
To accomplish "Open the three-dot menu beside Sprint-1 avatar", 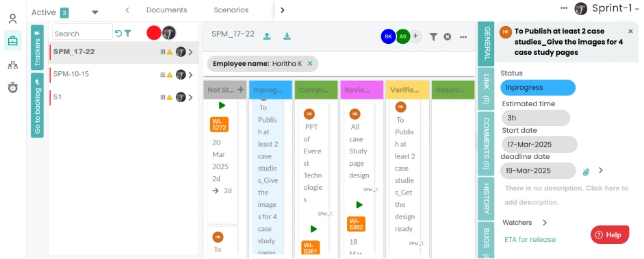I will (564, 8).
